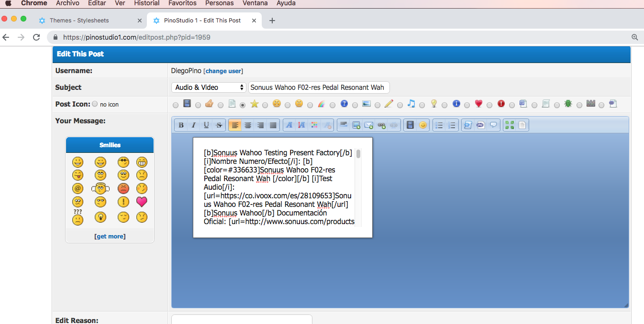Image resolution: width=644 pixels, height=324 pixels.
Task: Toggle bold formatting in the editor toolbar
Action: (181, 125)
